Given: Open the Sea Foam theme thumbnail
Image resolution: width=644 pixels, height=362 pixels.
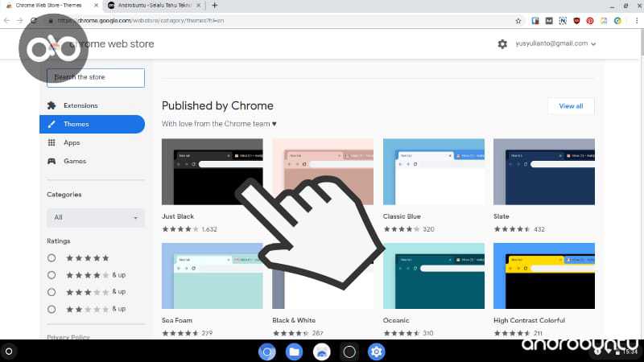Looking at the screenshot, I should [212, 276].
